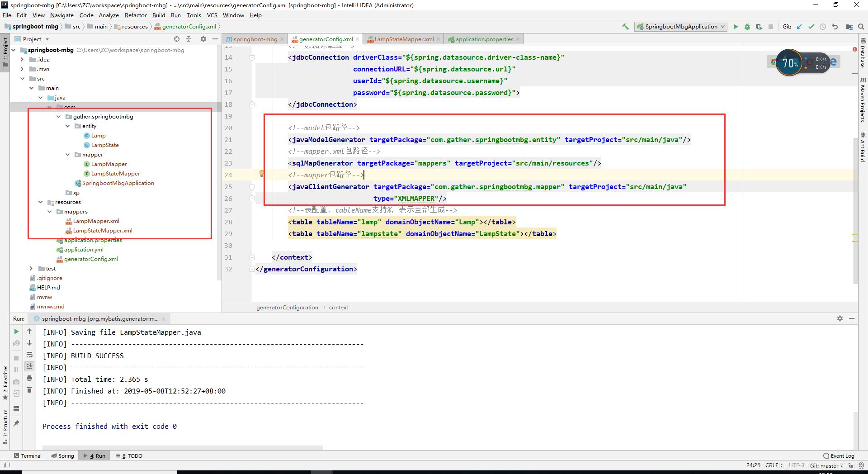Screen dimensions: 868x474
Task: Click the tool windows quick access icon in status bar
Action: tap(7, 465)
